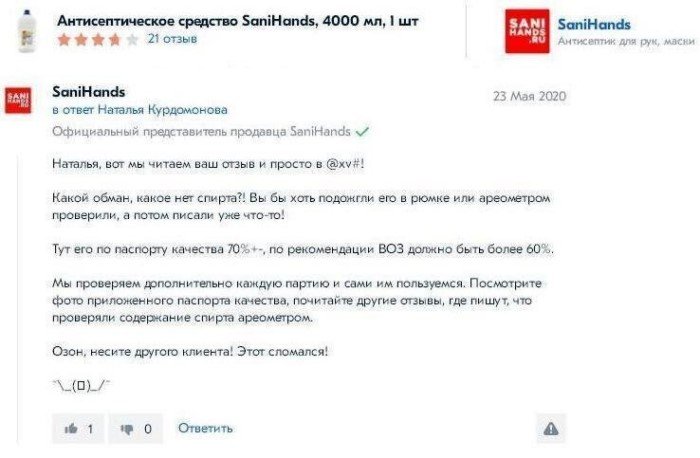Report the review with warning triangle icon
Image resolution: width=700 pixels, height=458 pixels.
[x=551, y=429]
